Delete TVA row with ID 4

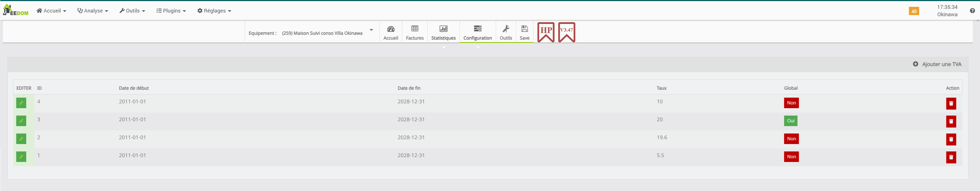[951, 104]
